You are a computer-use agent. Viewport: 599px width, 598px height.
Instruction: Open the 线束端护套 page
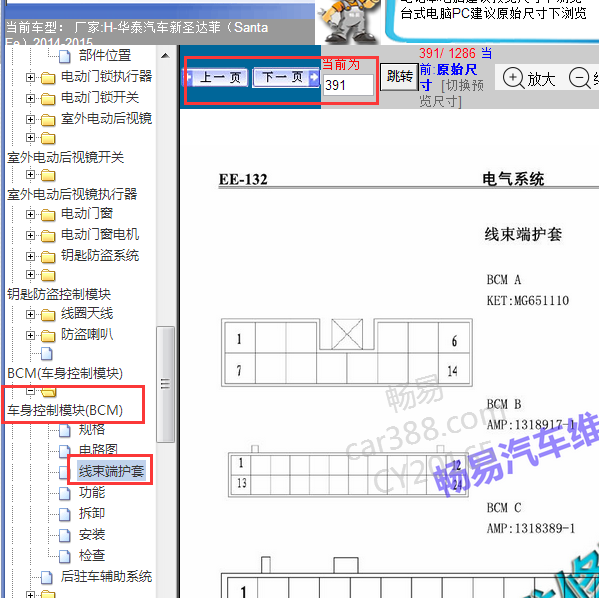pos(111,471)
